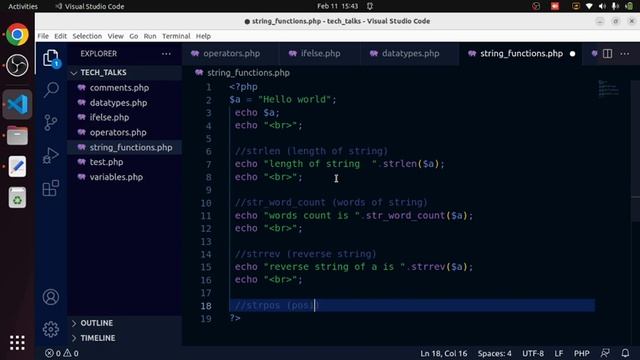Open Run and Debug view
This screenshot has height=360, width=640.
click(x=51, y=156)
